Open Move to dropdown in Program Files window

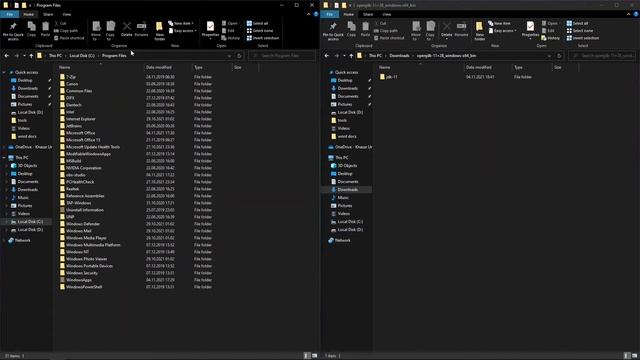tap(96, 31)
